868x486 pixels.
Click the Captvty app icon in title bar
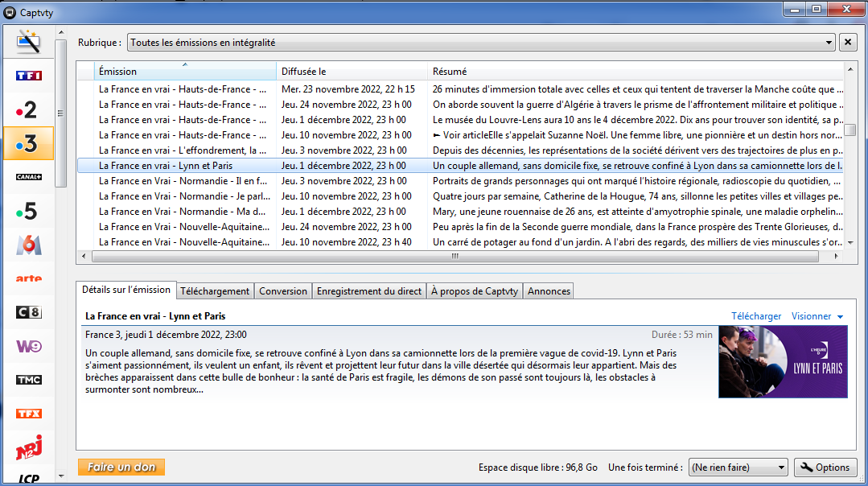[x=10, y=12]
